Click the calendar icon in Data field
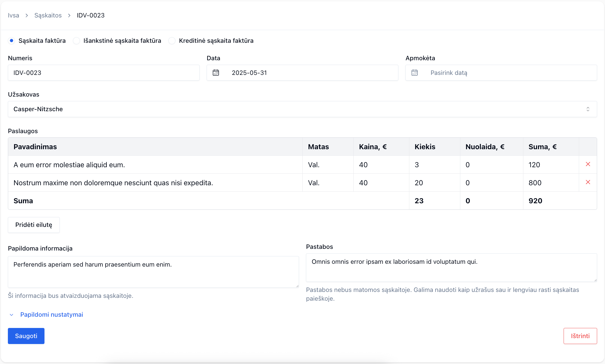 [216, 73]
